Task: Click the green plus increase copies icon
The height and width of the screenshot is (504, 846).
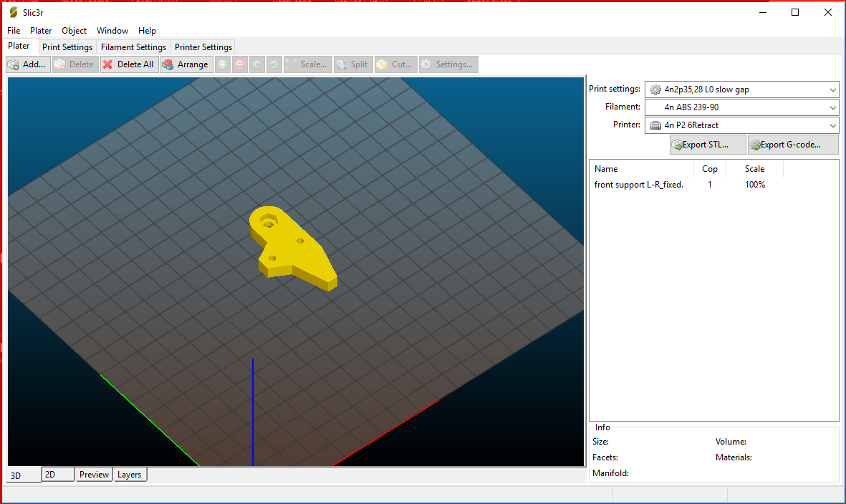Action: [223, 64]
